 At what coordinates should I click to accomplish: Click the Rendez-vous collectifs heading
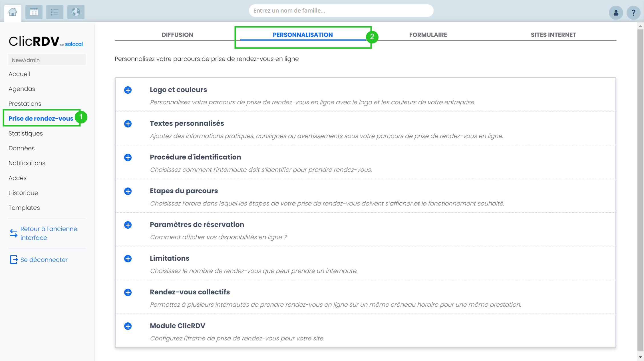[x=190, y=292]
